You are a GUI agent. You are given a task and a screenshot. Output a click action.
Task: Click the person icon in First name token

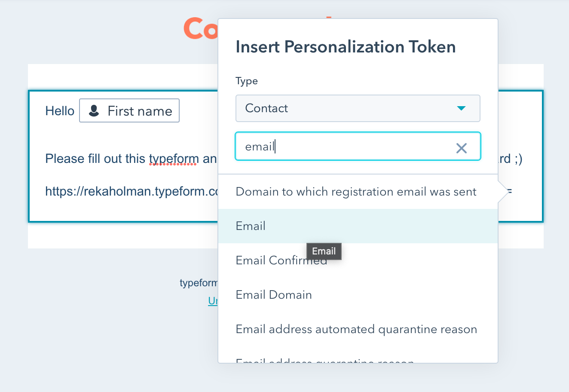pos(94,111)
